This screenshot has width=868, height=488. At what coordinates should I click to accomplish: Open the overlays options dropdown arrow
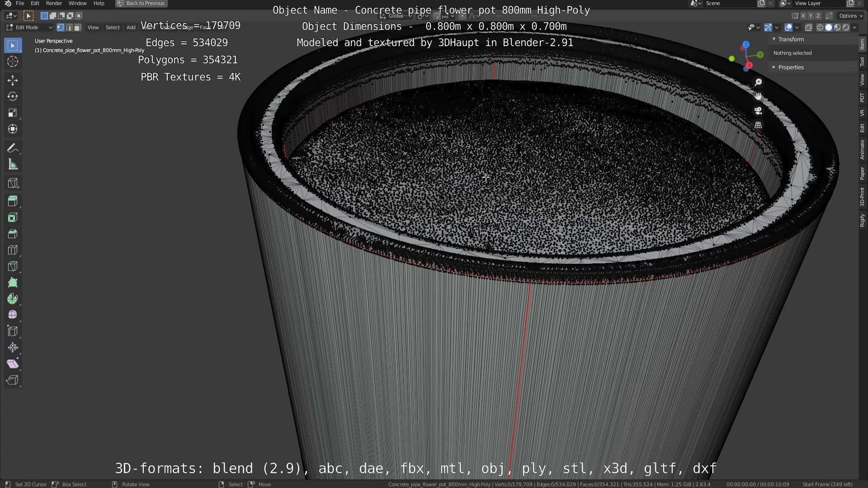point(797,28)
